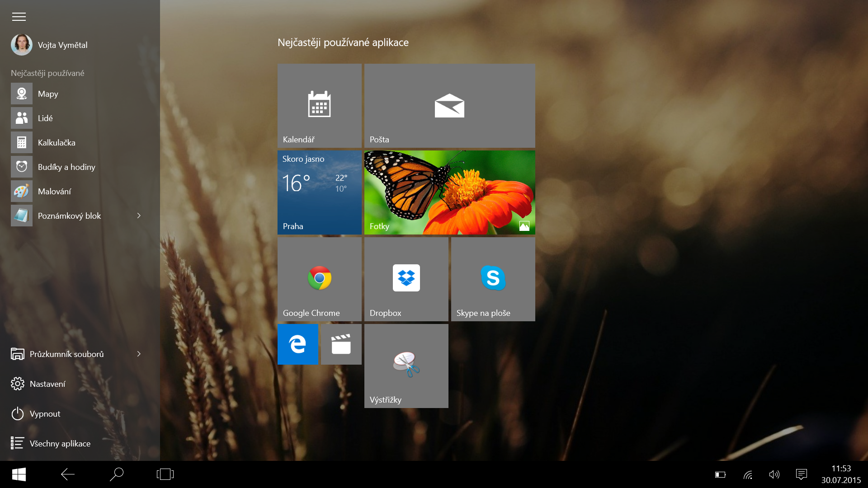Viewport: 868px width, 488px height.
Task: Open the Google Chrome tile
Action: (x=319, y=279)
